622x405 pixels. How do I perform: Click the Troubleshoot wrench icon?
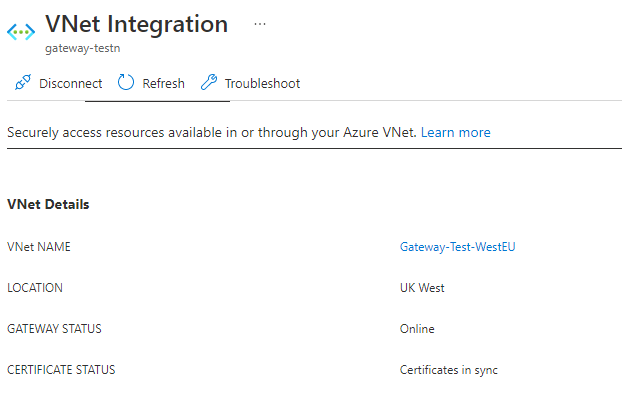point(208,83)
